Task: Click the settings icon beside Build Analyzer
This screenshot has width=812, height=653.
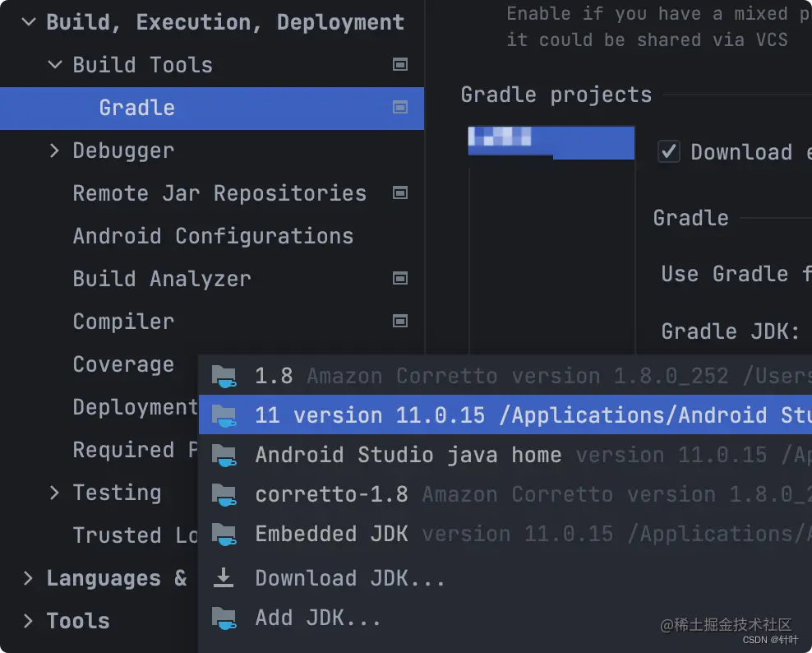Action: coord(400,278)
